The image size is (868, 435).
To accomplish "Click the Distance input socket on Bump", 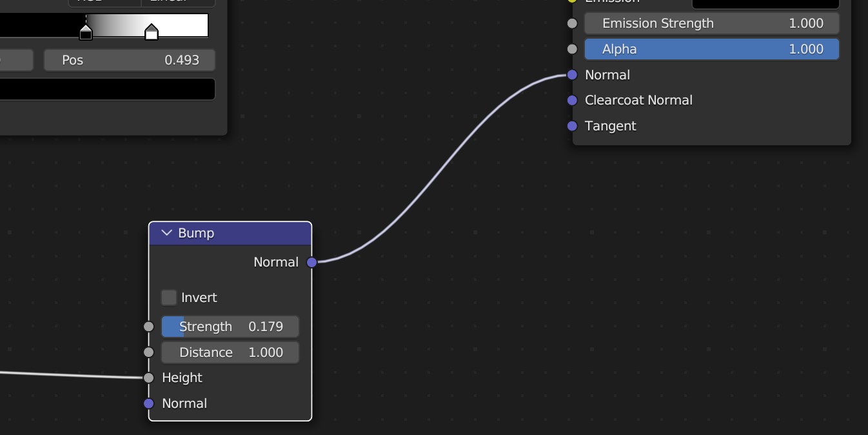I will click(x=149, y=352).
